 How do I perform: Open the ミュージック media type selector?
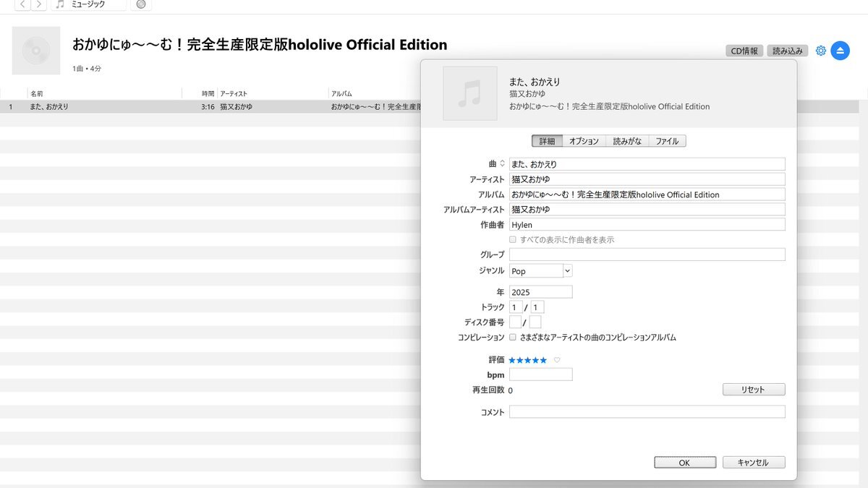(88, 4)
